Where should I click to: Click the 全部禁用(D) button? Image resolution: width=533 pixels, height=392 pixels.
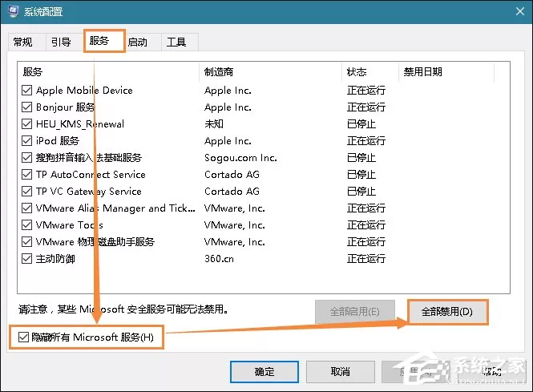click(447, 312)
